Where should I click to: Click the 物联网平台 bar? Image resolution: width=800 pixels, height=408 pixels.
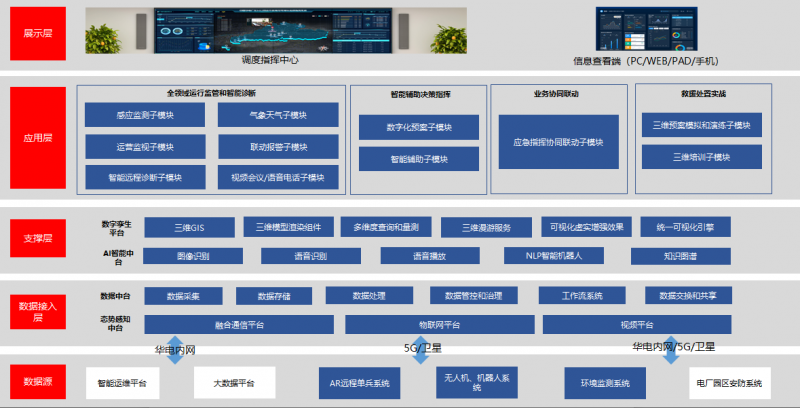click(x=438, y=325)
